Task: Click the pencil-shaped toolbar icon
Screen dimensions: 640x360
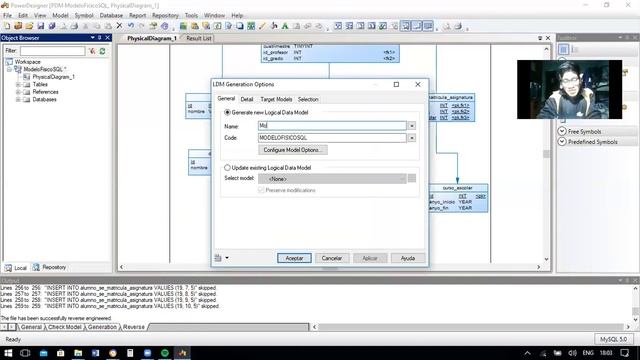Action: pos(262,26)
